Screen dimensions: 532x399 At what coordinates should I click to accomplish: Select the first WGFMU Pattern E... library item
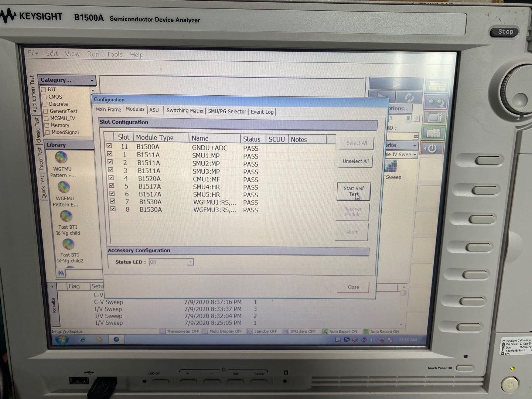coord(62,164)
